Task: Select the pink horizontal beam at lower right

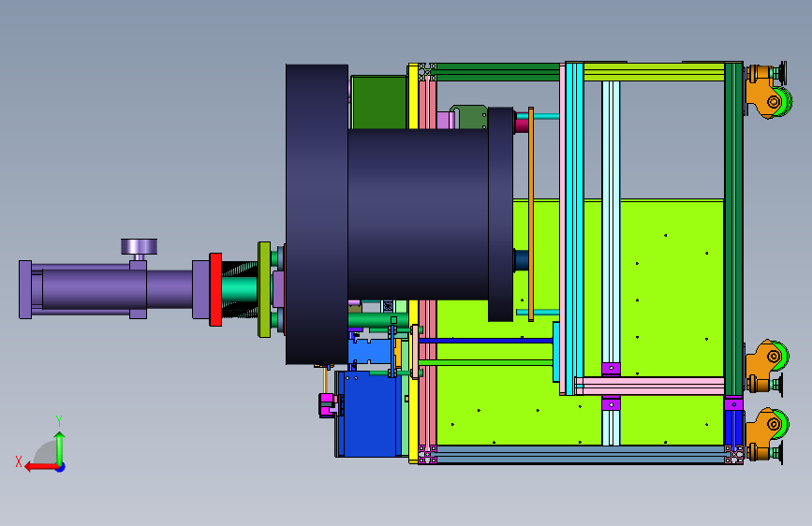Action: tap(649, 386)
